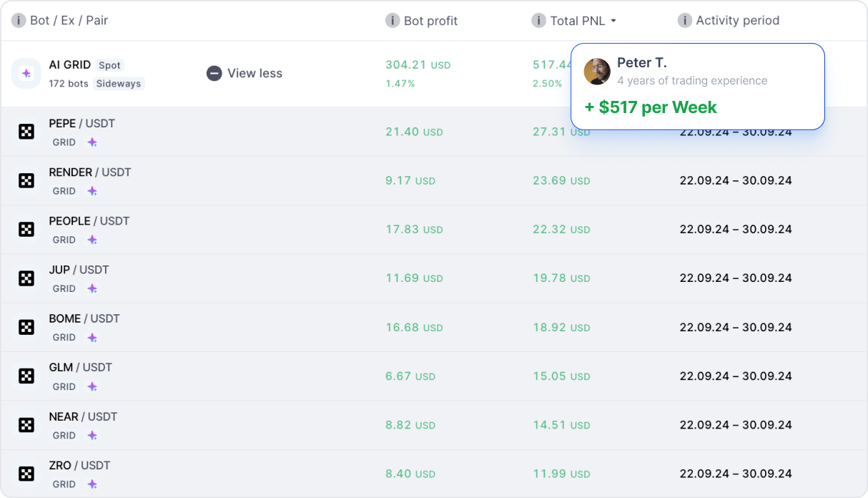Click the 21.40 USD bot profit value
The width and height of the screenshot is (868, 498).
click(x=414, y=132)
